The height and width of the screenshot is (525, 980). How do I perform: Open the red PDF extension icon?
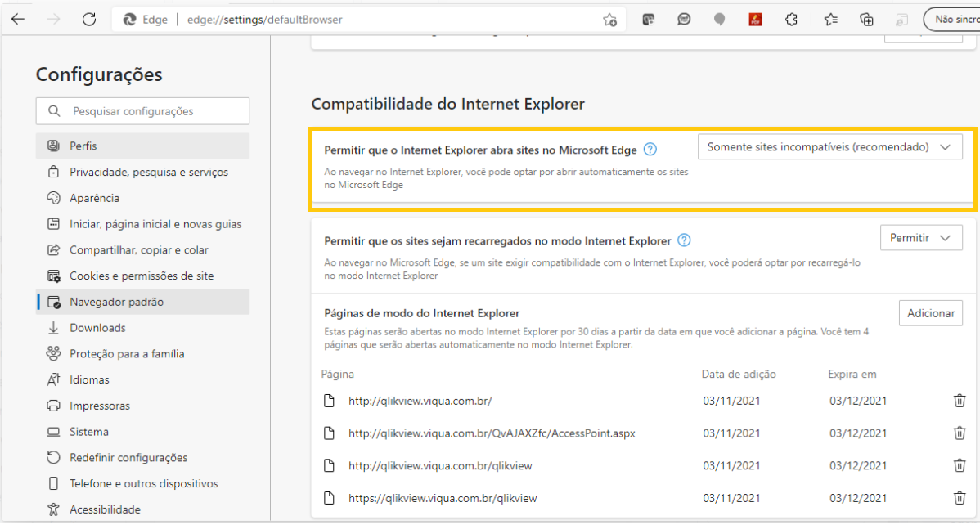(x=756, y=20)
